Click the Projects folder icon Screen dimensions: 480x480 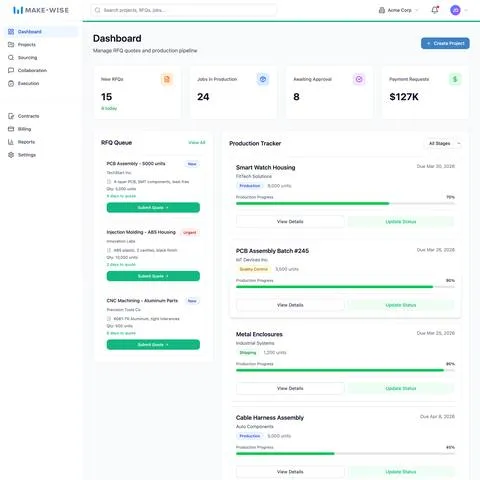(x=11, y=45)
